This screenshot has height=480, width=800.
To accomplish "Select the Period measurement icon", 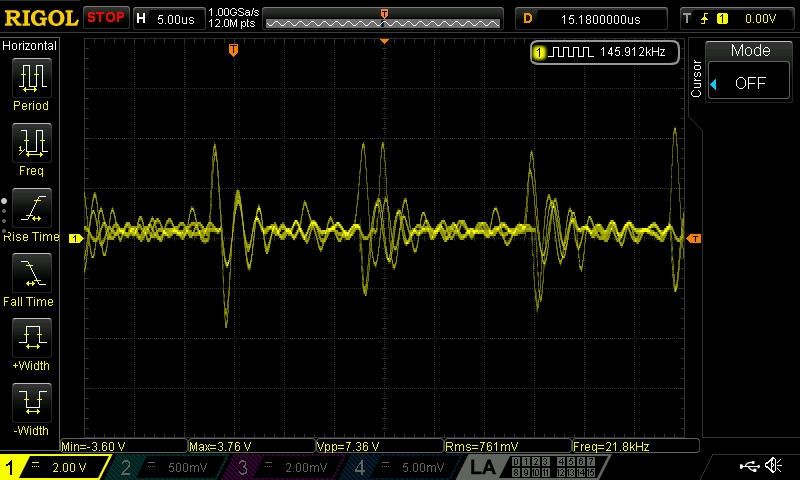I will [32, 78].
